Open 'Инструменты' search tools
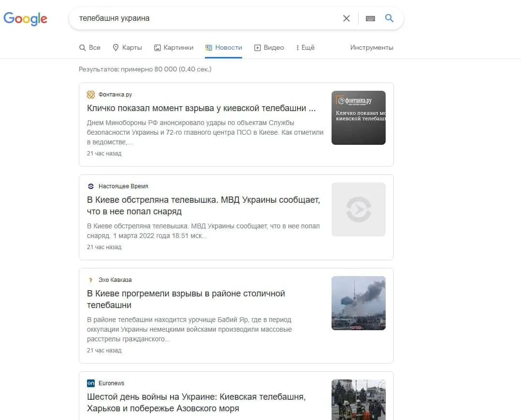521x420 pixels. pyautogui.click(x=372, y=47)
